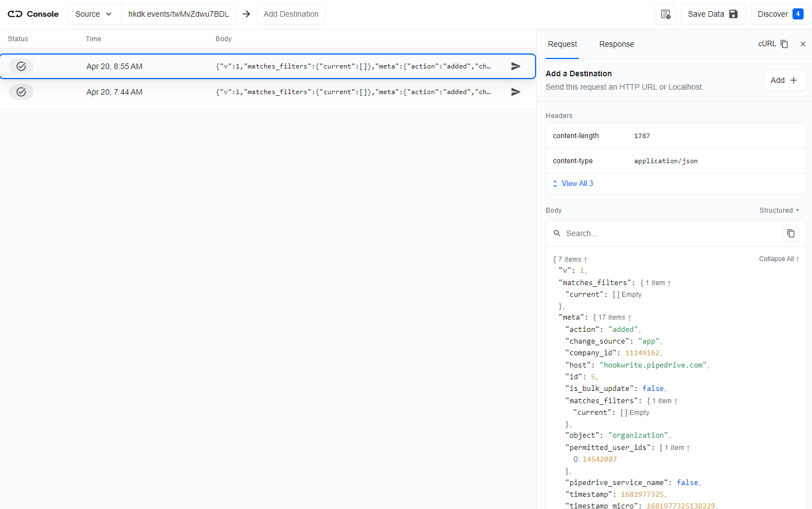Open the Source dropdown
Image resolution: width=812 pixels, height=509 pixels.
click(x=94, y=13)
